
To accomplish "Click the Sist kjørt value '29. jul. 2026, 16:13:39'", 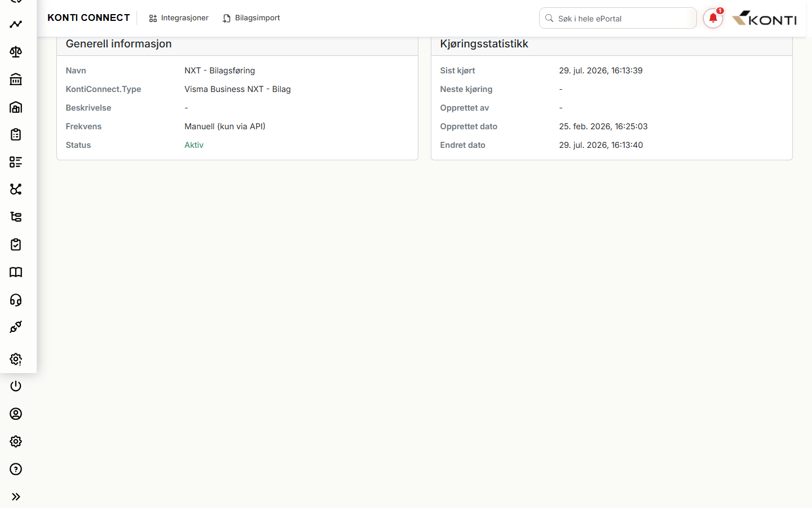I will (x=601, y=71).
